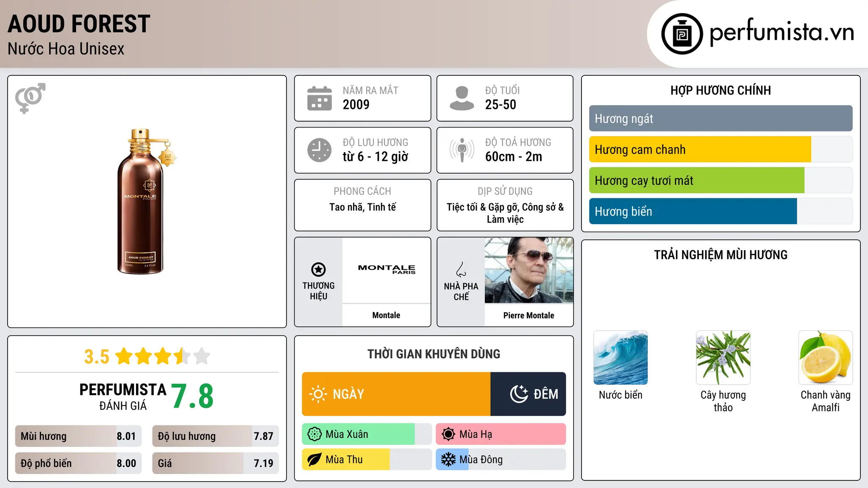The image size is (868, 488).
Task: Click the sun icon for Mùa Hạ
Action: pyautogui.click(x=448, y=434)
